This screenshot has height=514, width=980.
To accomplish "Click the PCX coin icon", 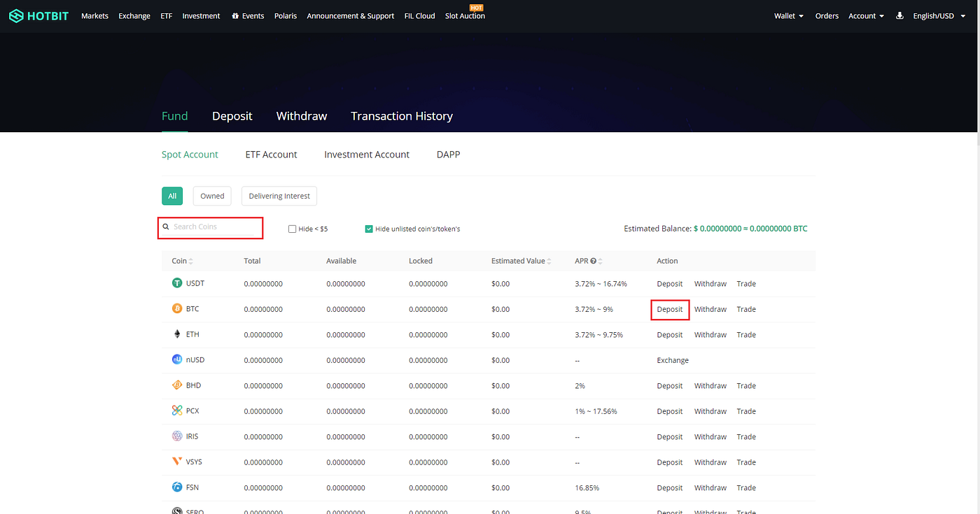I will tap(177, 411).
